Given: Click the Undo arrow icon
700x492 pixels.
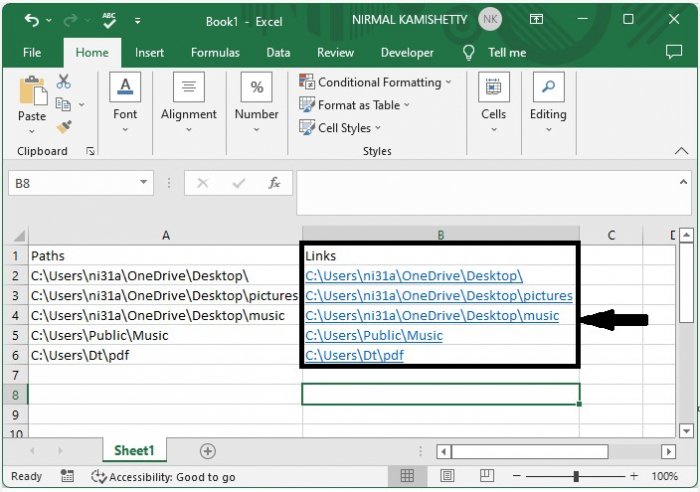Looking at the screenshot, I should (31, 20).
